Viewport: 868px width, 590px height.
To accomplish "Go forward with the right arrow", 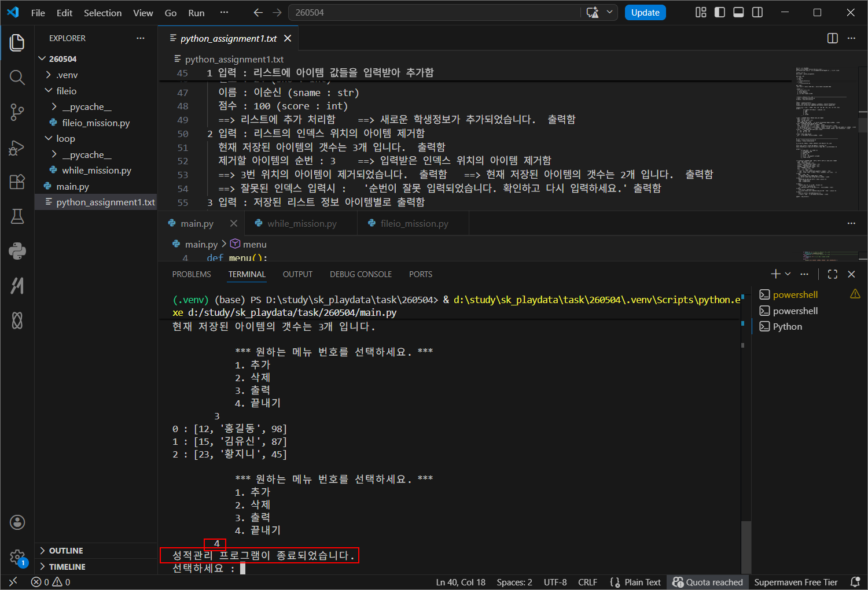I will click(277, 13).
